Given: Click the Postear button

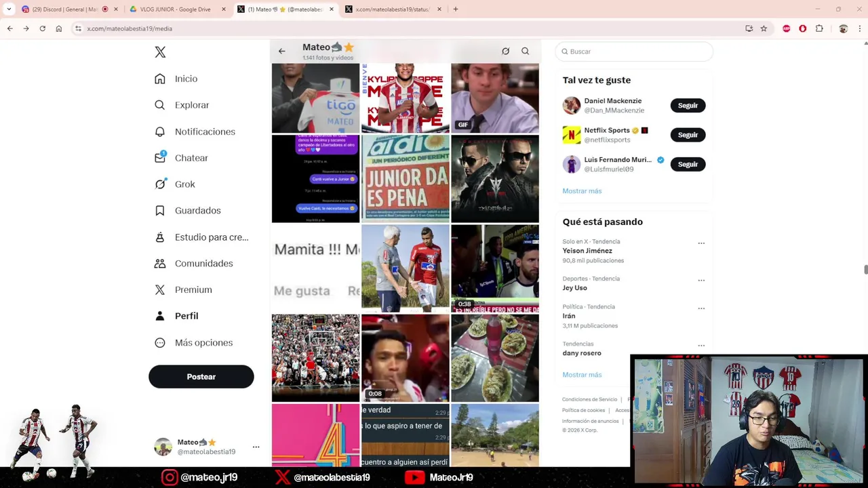Looking at the screenshot, I should (x=201, y=377).
